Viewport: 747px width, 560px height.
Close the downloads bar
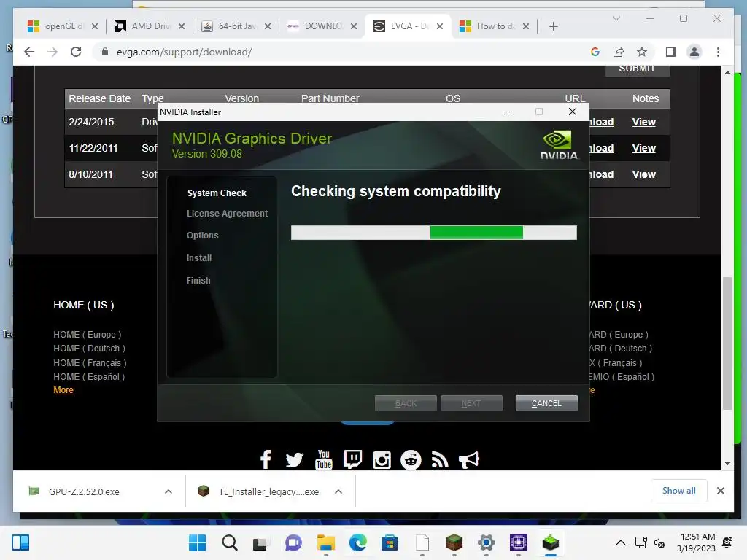tap(720, 491)
